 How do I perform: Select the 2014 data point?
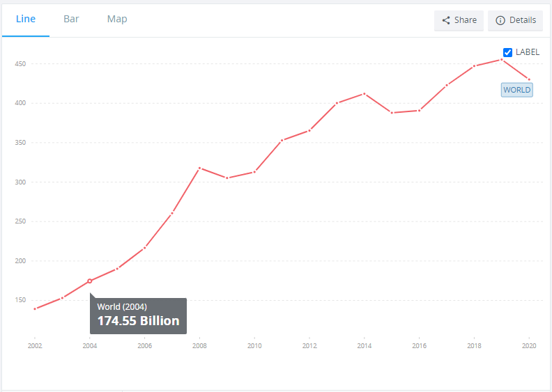[x=365, y=93]
